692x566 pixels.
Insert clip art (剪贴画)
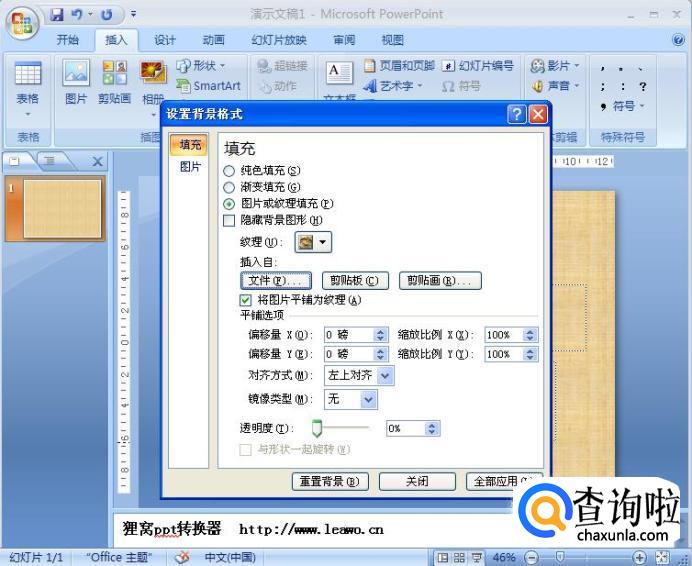(115, 83)
